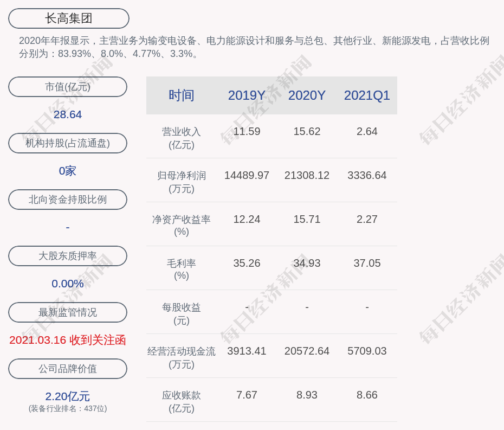Select net profit value 14489.97

click(247, 175)
